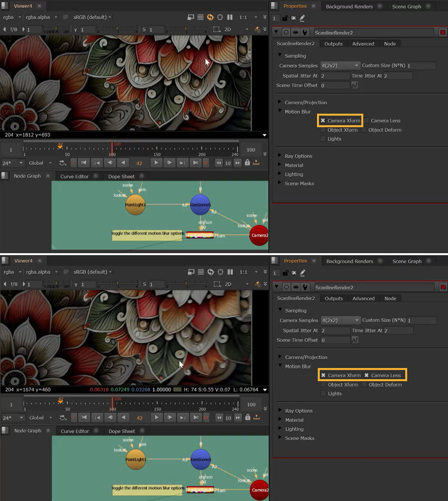Open Background Renders tab in upper screenshot
448x501 pixels.
(x=349, y=7)
